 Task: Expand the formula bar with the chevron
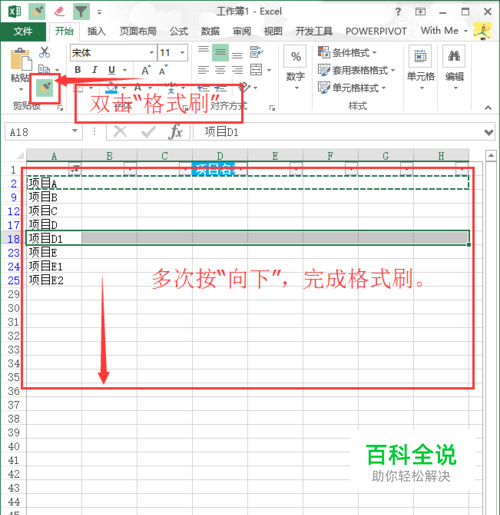pyautogui.click(x=489, y=132)
